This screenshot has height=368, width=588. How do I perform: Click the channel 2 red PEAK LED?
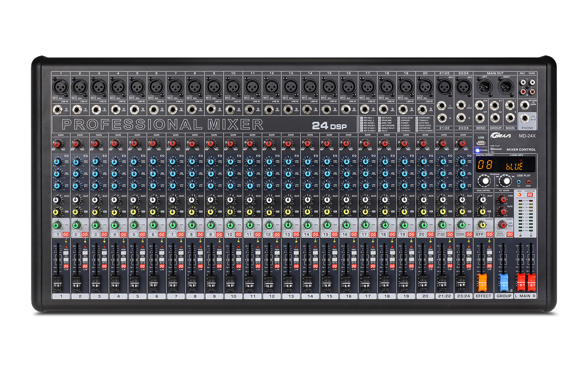click(x=85, y=246)
